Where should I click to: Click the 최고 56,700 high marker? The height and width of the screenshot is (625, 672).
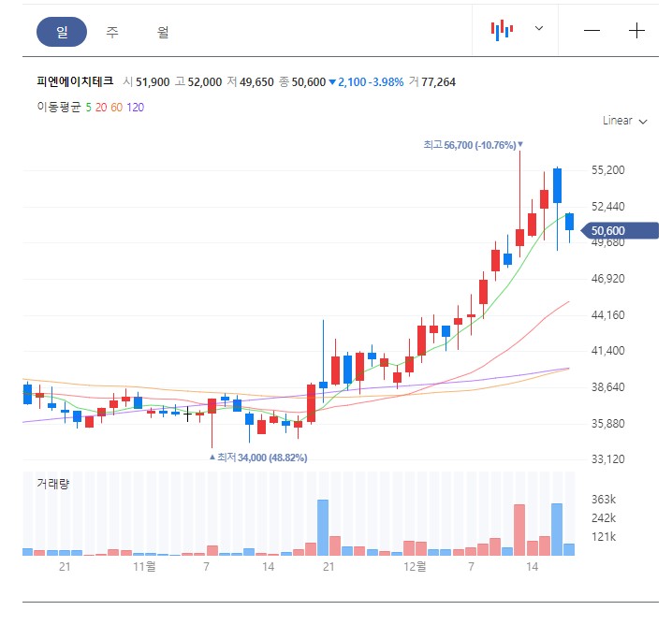(x=474, y=145)
